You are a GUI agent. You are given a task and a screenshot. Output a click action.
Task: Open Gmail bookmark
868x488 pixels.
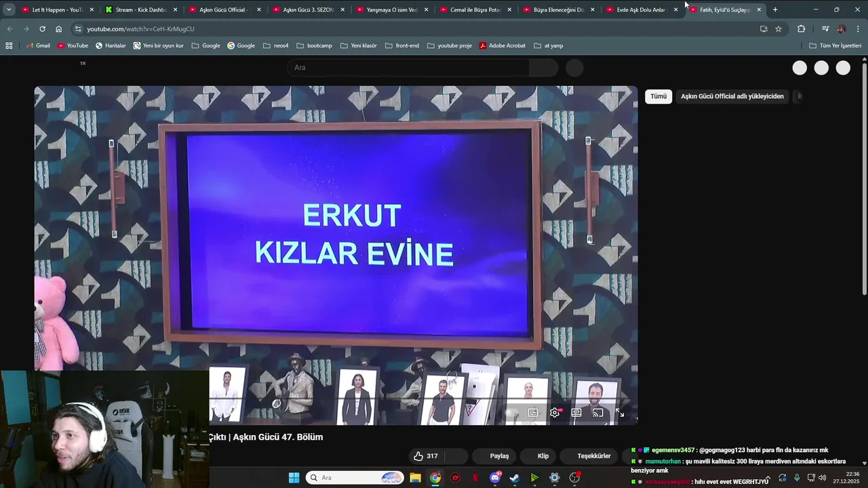click(x=37, y=45)
